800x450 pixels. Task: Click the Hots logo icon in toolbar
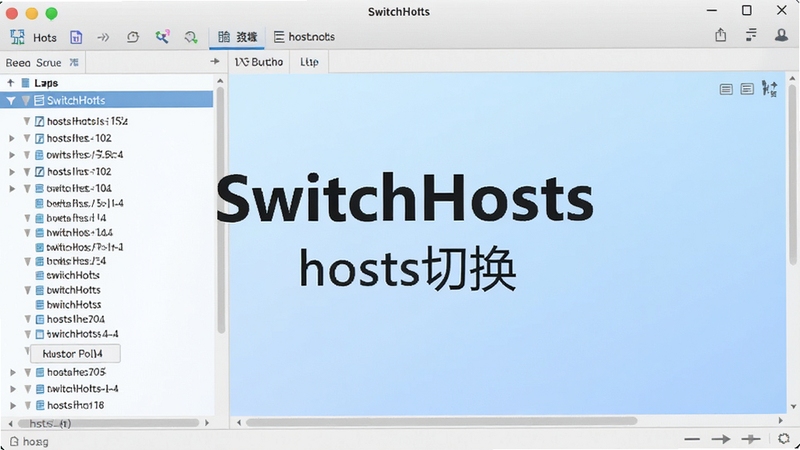click(17, 37)
